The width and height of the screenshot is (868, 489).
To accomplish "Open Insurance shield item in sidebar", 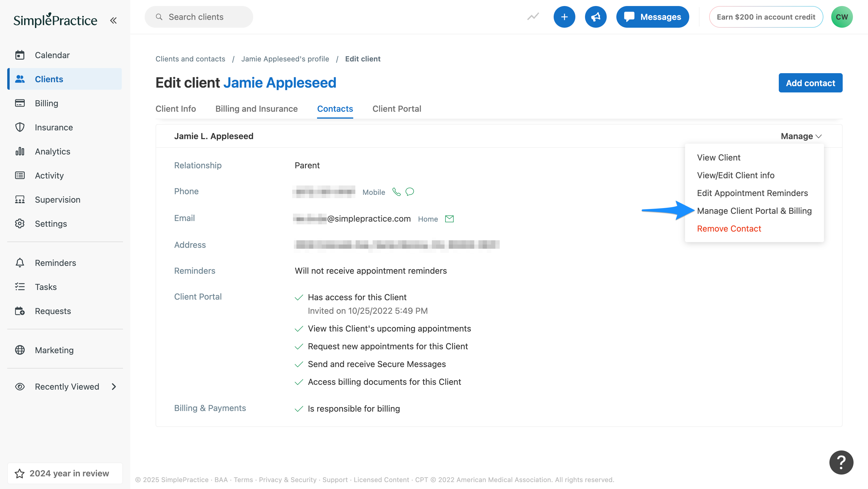I will pyautogui.click(x=65, y=127).
